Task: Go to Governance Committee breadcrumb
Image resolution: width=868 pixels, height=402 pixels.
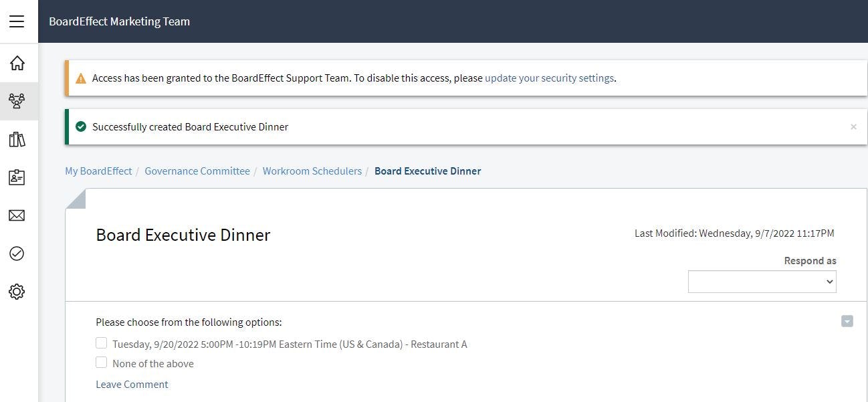Action: (x=197, y=171)
